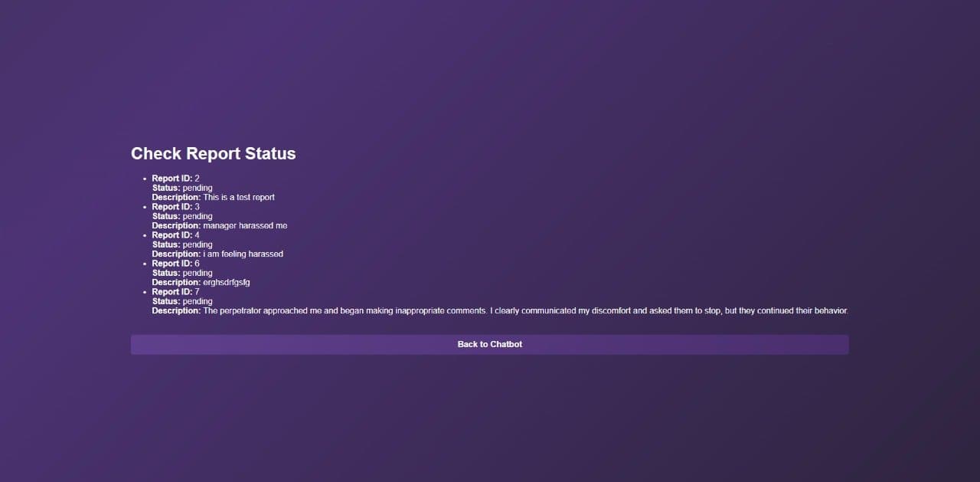Select the Check Report Status heading
The width and height of the screenshot is (980, 482).
point(213,153)
